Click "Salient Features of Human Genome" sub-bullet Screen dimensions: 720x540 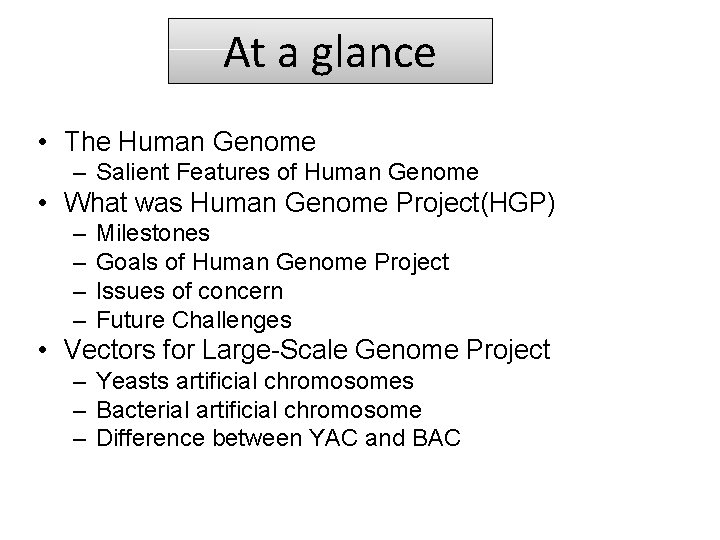287,172
